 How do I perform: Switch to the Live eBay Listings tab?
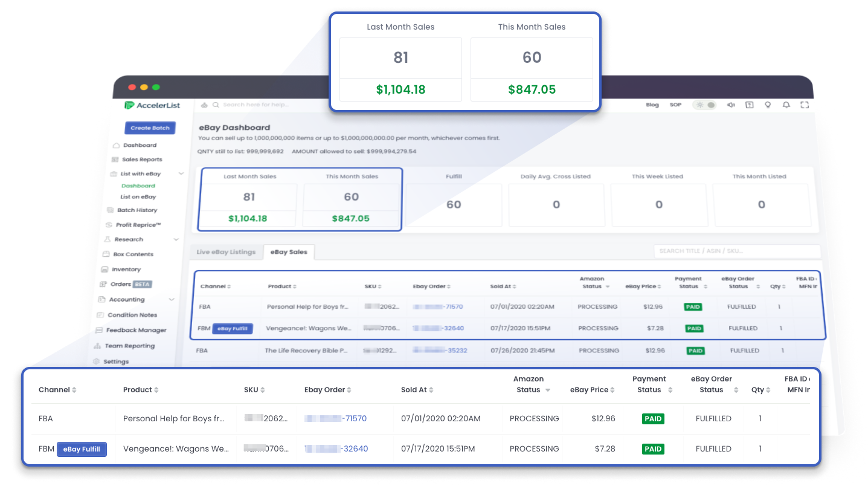[x=226, y=252]
